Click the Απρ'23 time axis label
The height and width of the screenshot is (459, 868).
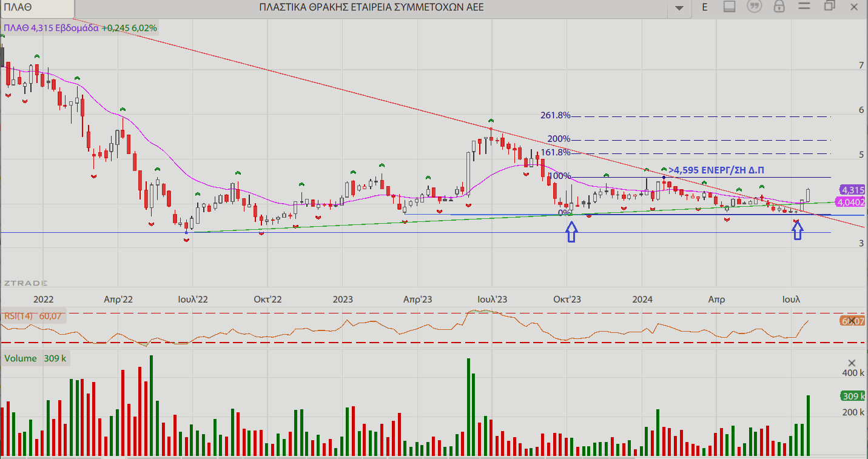click(418, 300)
